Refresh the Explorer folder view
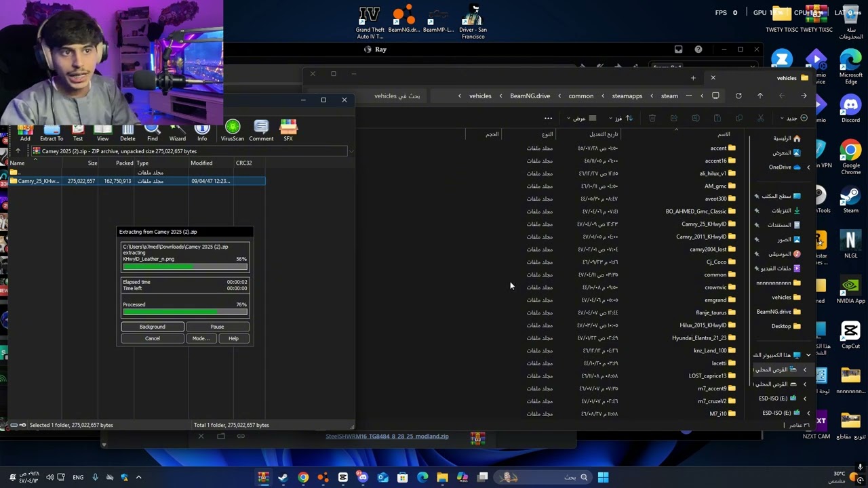 click(x=738, y=96)
